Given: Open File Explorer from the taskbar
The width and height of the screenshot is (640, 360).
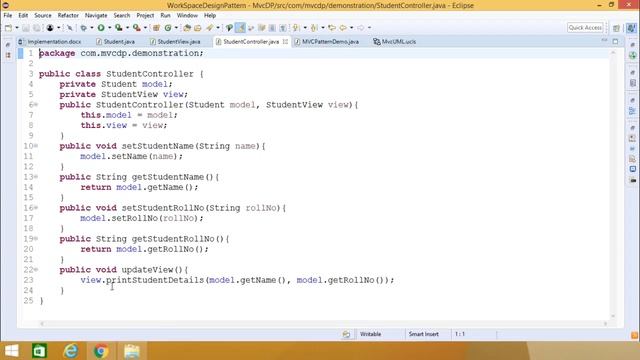Looking at the screenshot, I should pyautogui.click(x=132, y=351).
